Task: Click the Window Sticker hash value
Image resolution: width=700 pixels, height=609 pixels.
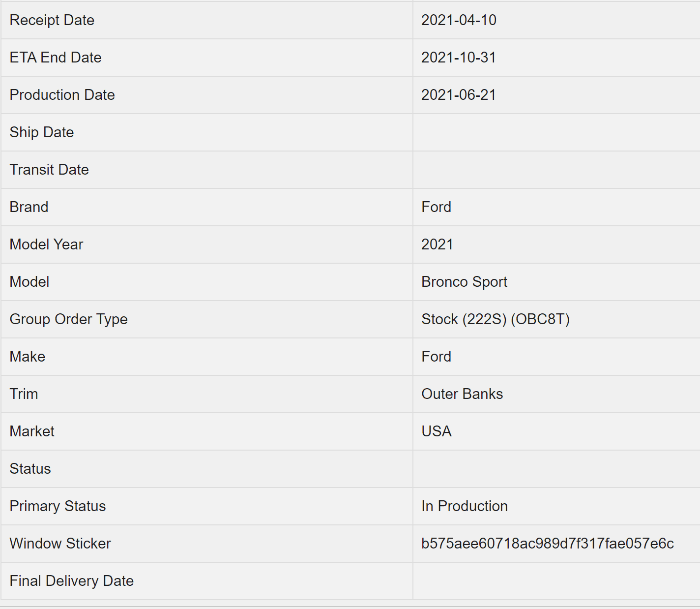Action: 547,544
